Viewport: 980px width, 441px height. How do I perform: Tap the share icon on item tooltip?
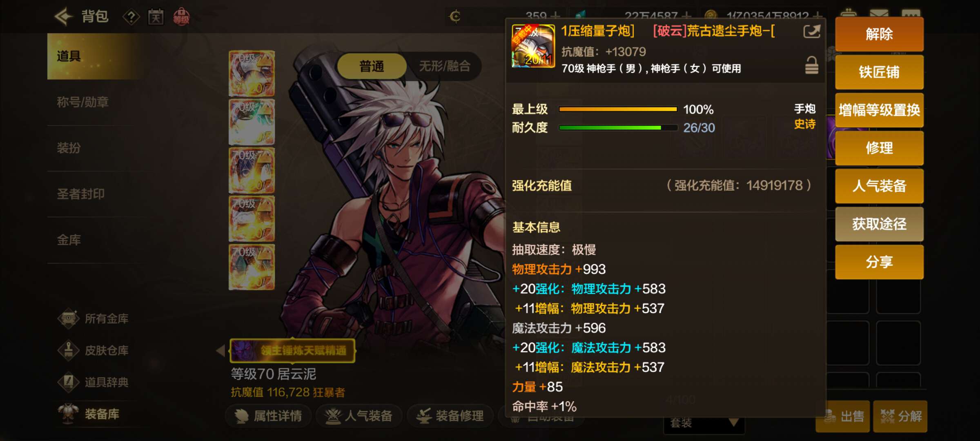click(x=812, y=31)
